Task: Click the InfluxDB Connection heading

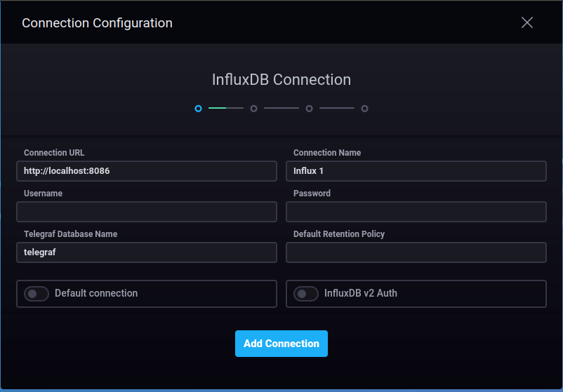Action: coord(281,80)
